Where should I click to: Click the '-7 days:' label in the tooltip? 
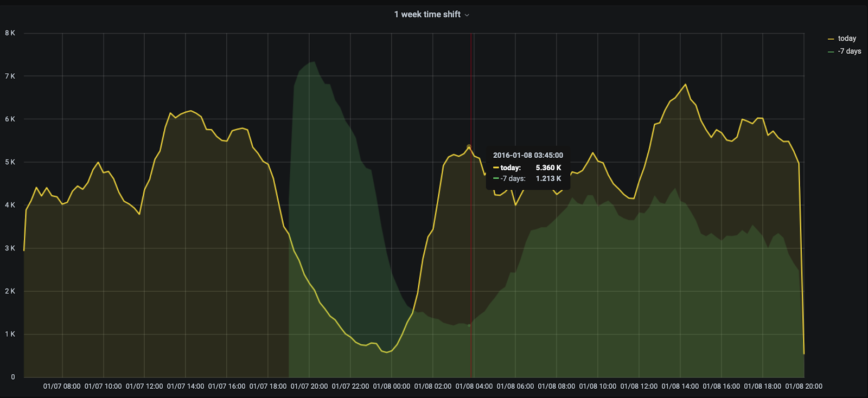[513, 179]
